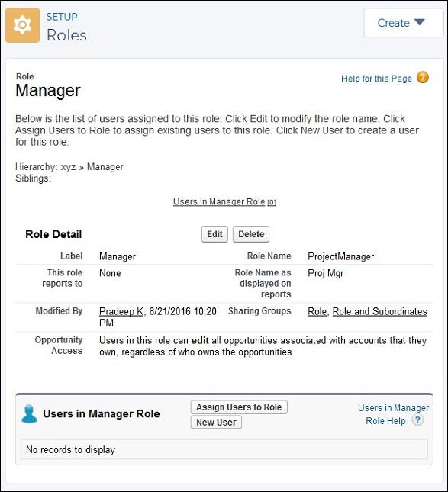This screenshot has height=492, width=448.
Task: Click the Assign Users to Role button
Action: point(239,407)
